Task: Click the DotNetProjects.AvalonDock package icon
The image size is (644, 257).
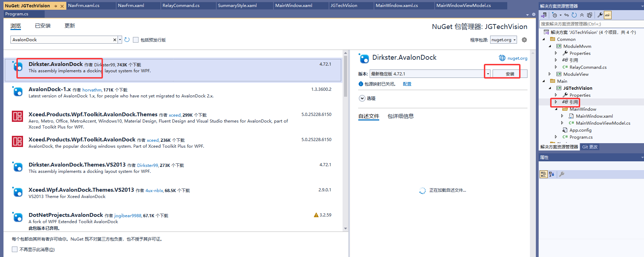Action: (x=17, y=217)
